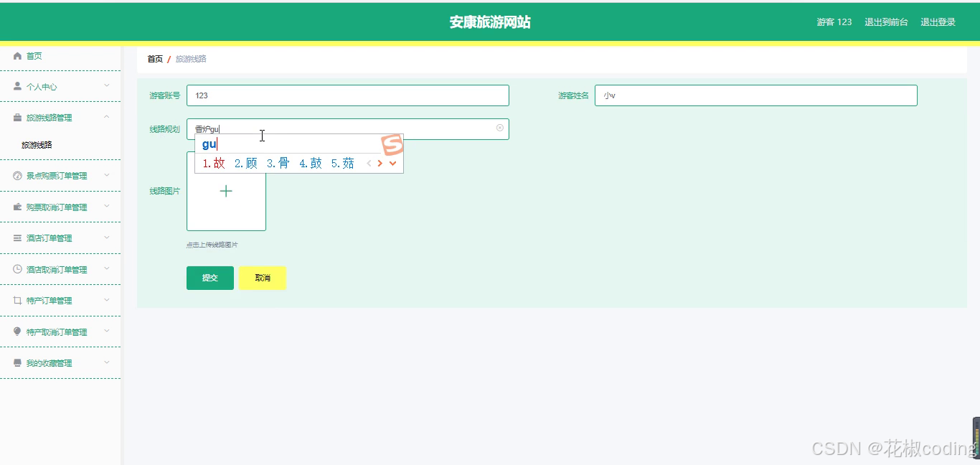980x465 pixels.
Task: Click the crop icon beside 特产订单管理
Action: coord(16,300)
